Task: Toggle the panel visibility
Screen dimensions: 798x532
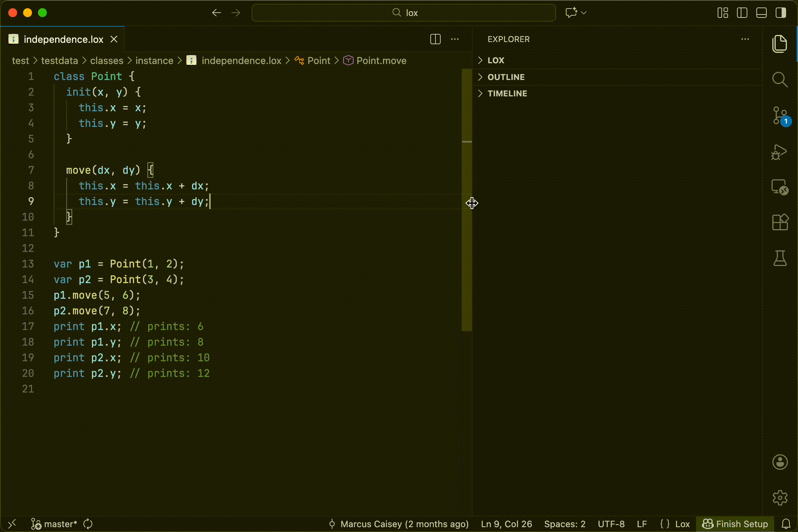Action: pos(761,13)
